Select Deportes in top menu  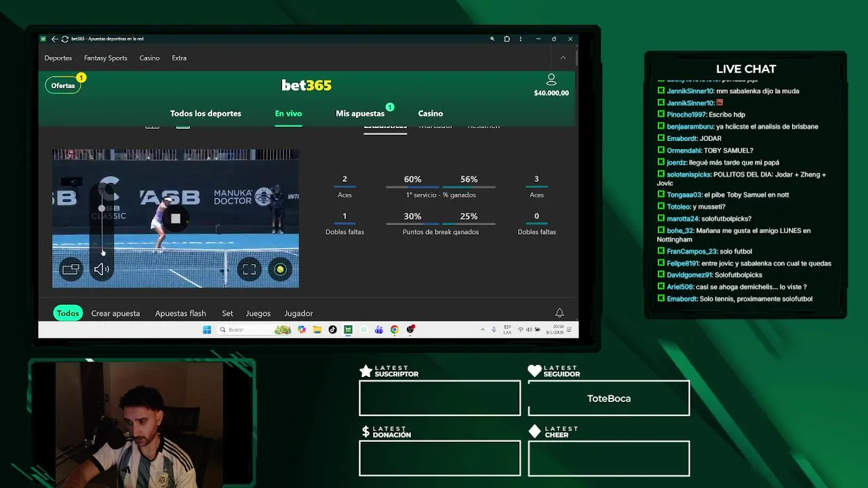pyautogui.click(x=58, y=58)
